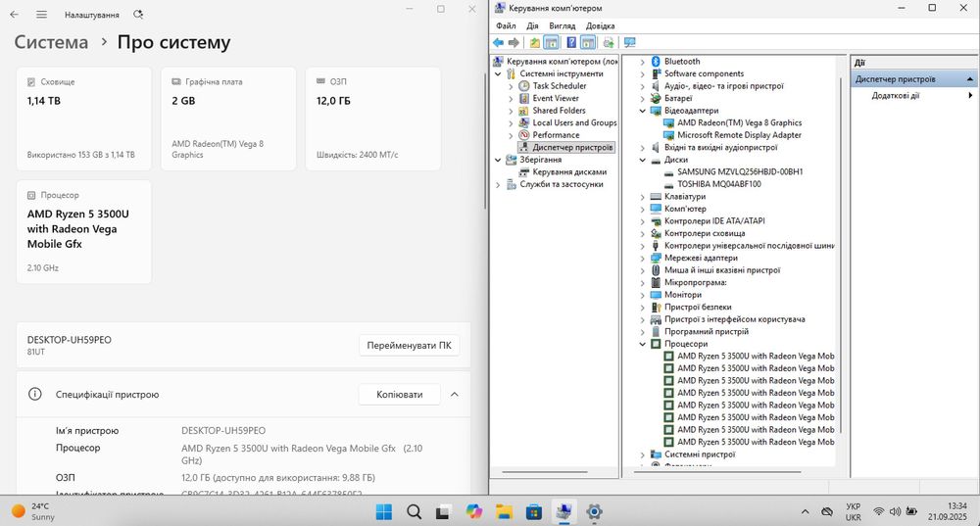Click the Back arrow in Computer Management toolbar

point(498,42)
